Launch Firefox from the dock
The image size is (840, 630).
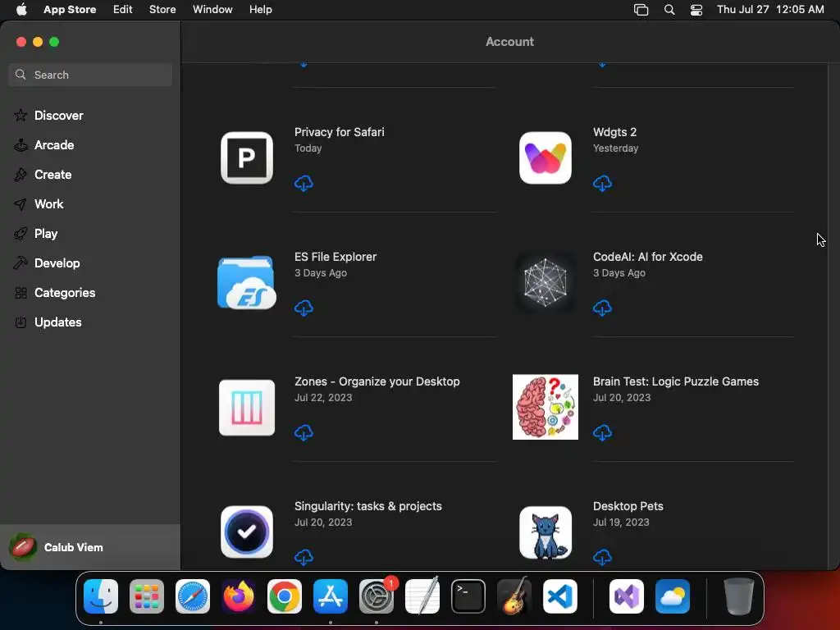point(239,596)
